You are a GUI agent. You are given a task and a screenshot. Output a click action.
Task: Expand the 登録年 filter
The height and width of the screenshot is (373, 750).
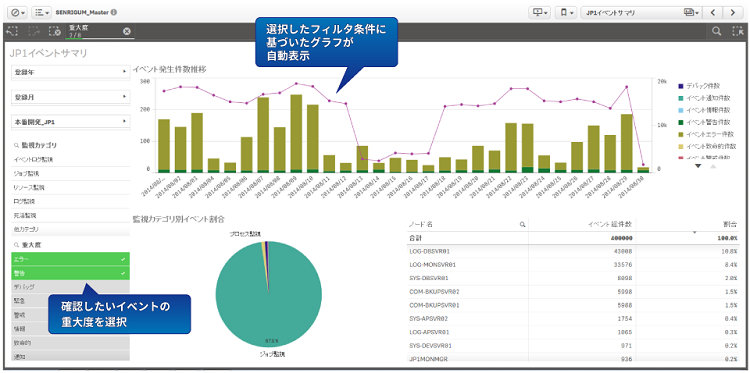coord(70,72)
